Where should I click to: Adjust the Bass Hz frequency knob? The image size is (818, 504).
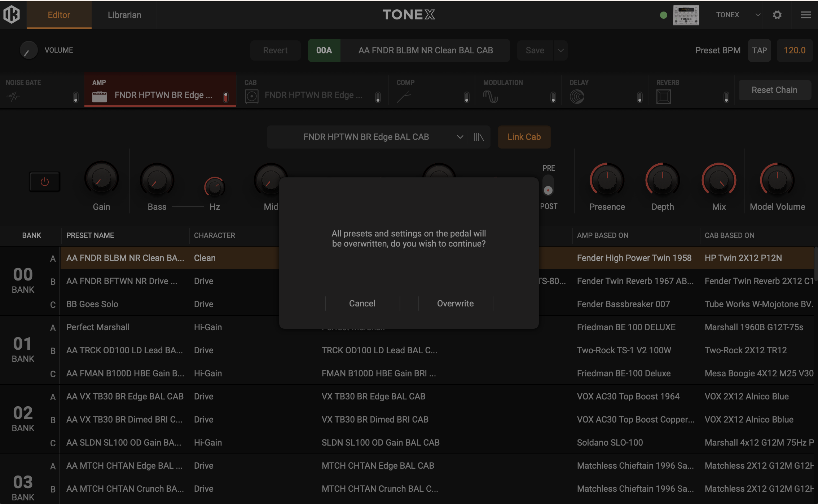(215, 187)
